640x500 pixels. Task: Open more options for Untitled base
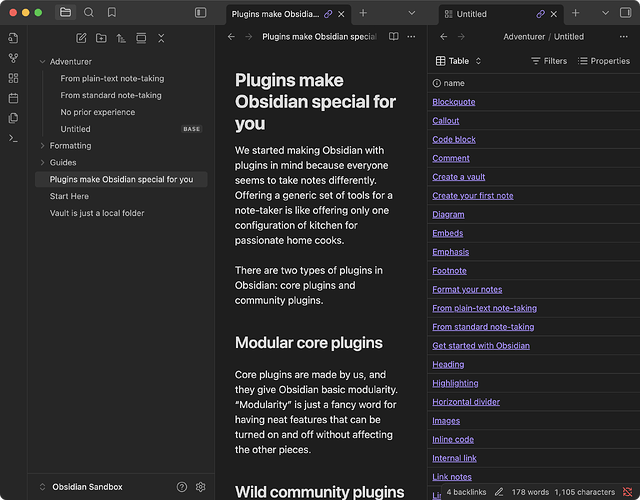pyautogui.click(x=624, y=37)
